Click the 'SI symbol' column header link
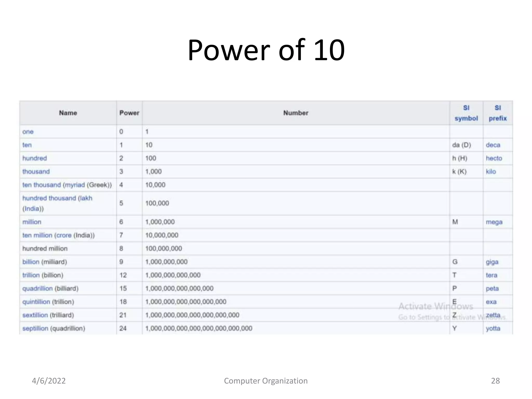Screen dimensions: 532x399 pyautogui.click(x=466, y=113)
